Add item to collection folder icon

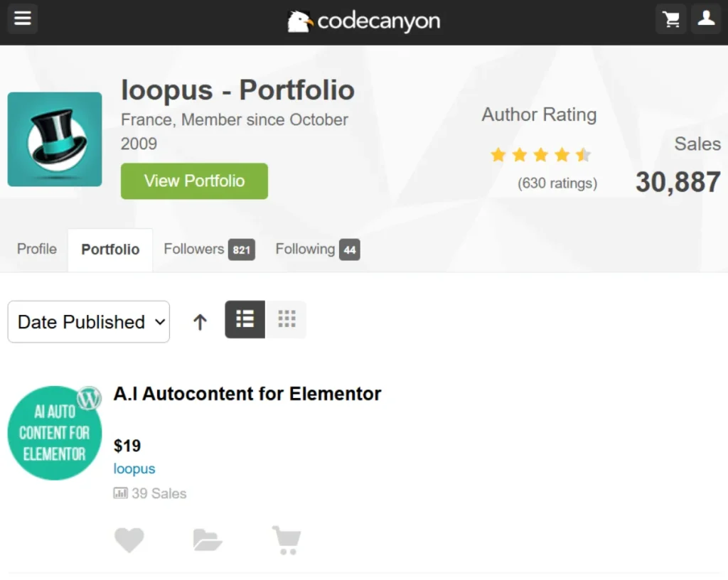[x=207, y=539]
